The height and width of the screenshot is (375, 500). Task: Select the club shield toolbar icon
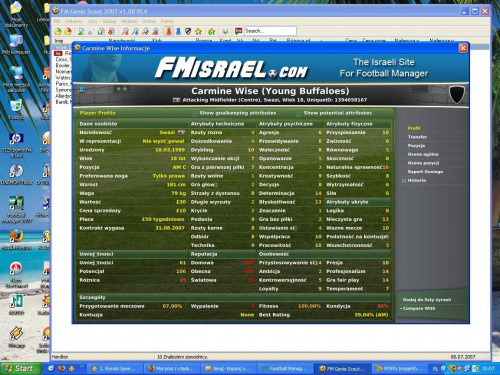188,31
